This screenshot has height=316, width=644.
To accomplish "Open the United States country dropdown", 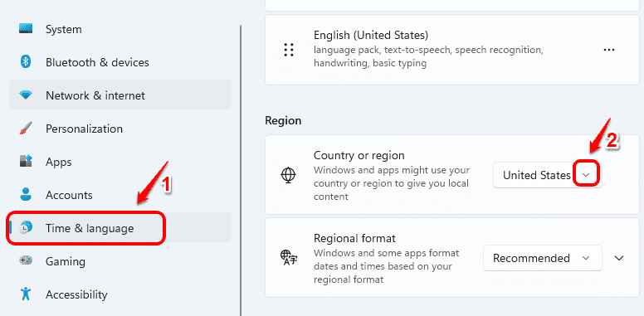I will point(548,175).
